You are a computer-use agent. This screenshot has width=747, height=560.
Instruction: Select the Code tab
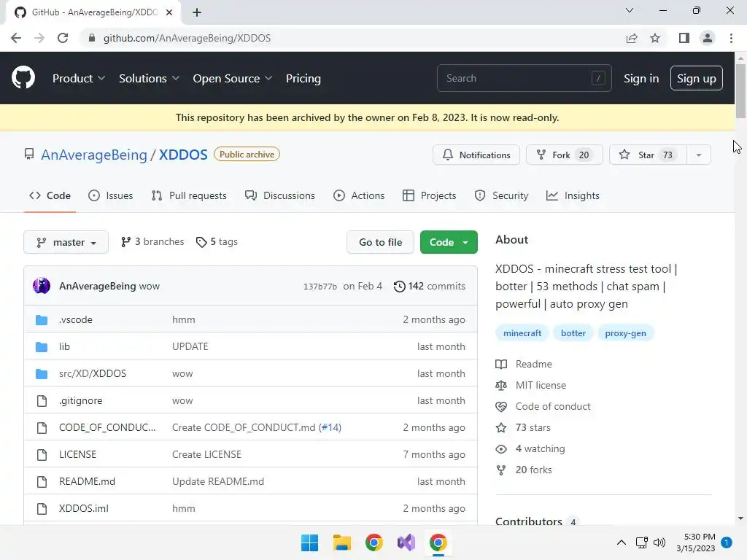[50, 195]
